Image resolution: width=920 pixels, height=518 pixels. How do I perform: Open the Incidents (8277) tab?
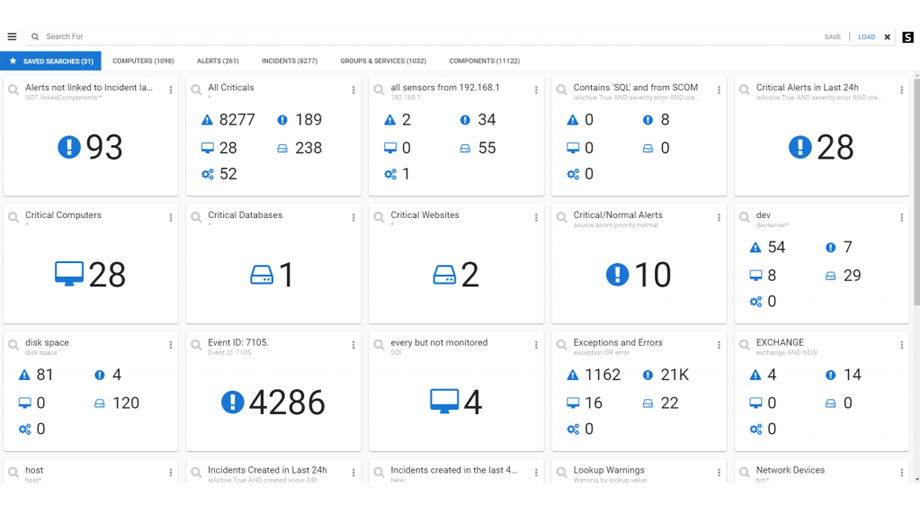(x=289, y=61)
